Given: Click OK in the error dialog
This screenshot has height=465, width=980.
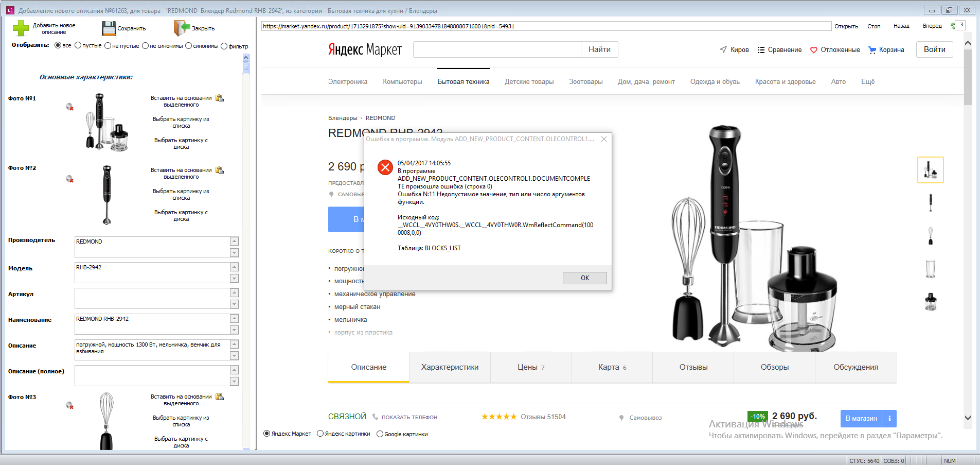Looking at the screenshot, I should pos(585,278).
